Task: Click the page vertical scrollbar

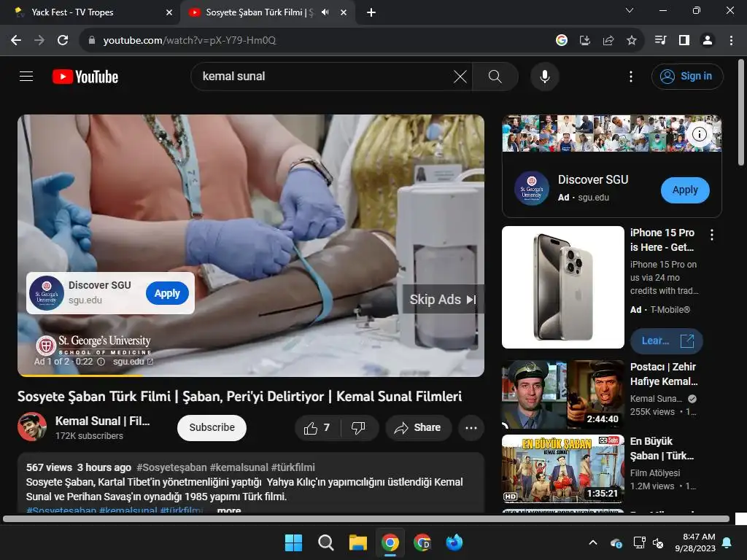Action: tap(741, 112)
